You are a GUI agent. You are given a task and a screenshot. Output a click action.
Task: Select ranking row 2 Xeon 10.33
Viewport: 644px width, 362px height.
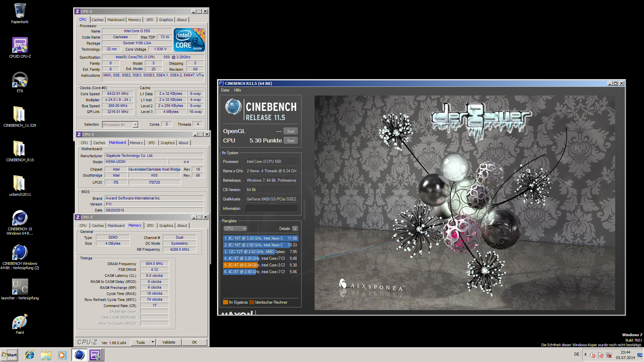coord(261,245)
